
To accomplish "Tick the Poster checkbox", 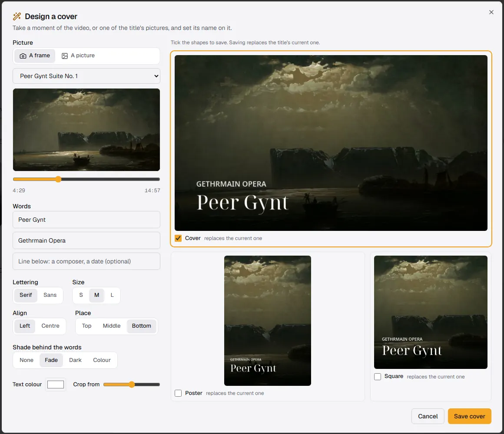I will pos(178,393).
